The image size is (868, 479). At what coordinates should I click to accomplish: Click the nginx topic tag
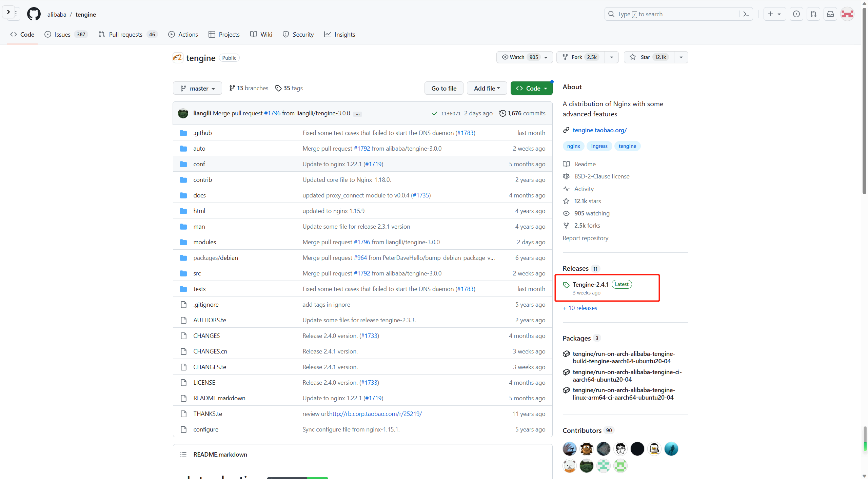573,146
